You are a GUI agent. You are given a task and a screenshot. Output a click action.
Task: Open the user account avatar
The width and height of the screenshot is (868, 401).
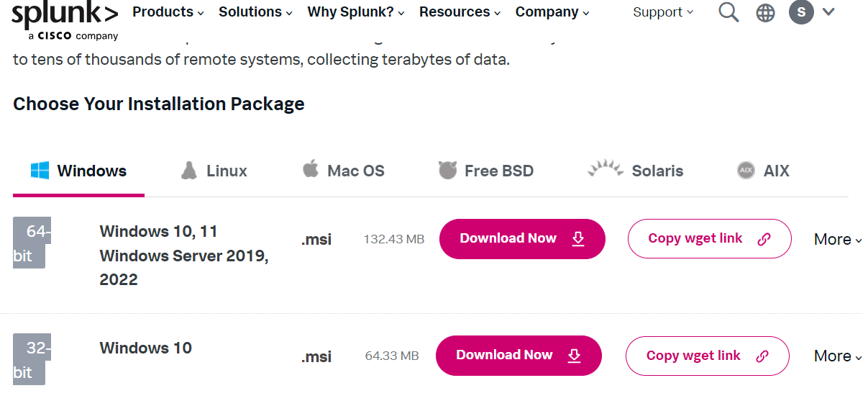(x=801, y=12)
